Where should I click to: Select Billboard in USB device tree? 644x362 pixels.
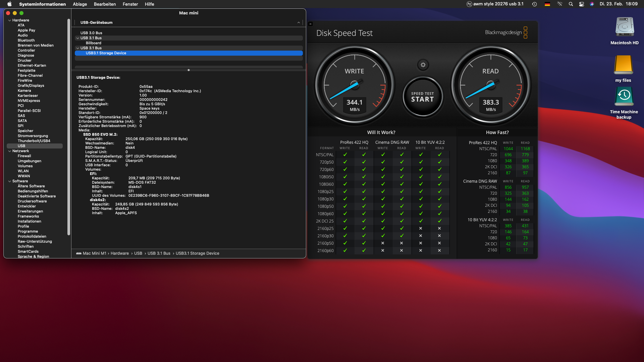point(94,43)
